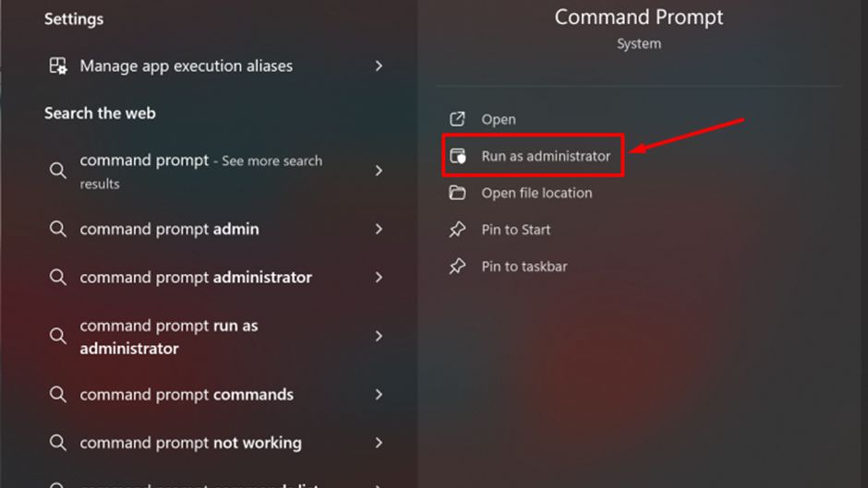
Task: Expand the Manage app execution aliases chevron
Action: coord(379,65)
